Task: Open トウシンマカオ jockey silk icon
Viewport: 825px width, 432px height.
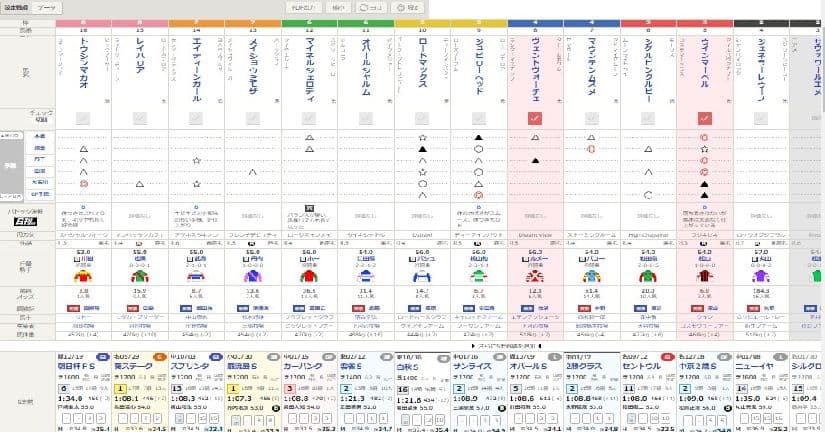Action: click(x=83, y=277)
